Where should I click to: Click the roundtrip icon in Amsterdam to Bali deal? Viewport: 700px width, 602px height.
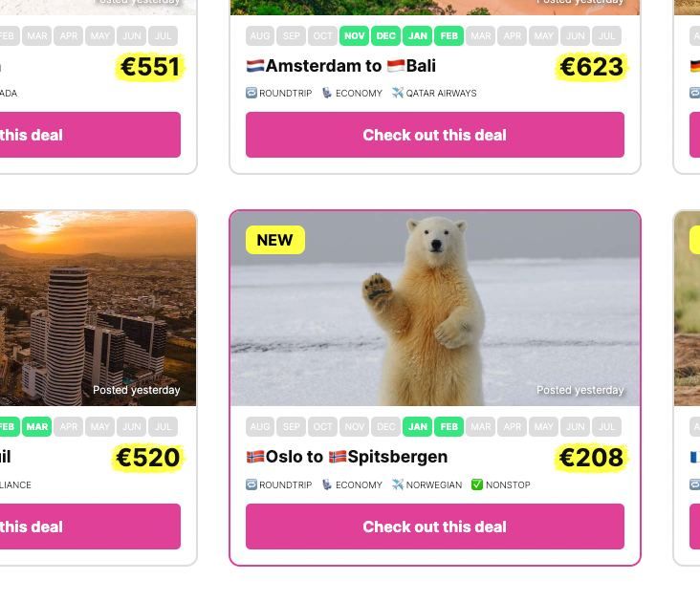(252, 93)
